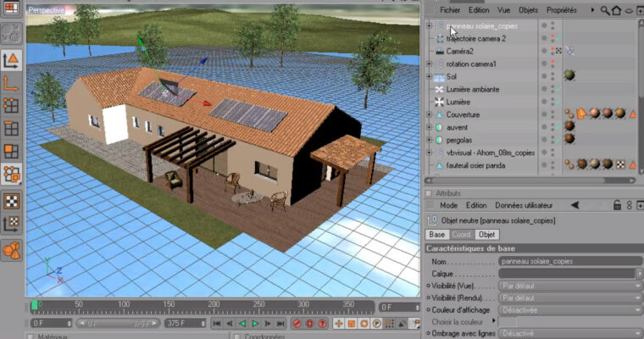Jump to the start of the animation
The height and width of the screenshot is (339, 644).
(x=217, y=324)
